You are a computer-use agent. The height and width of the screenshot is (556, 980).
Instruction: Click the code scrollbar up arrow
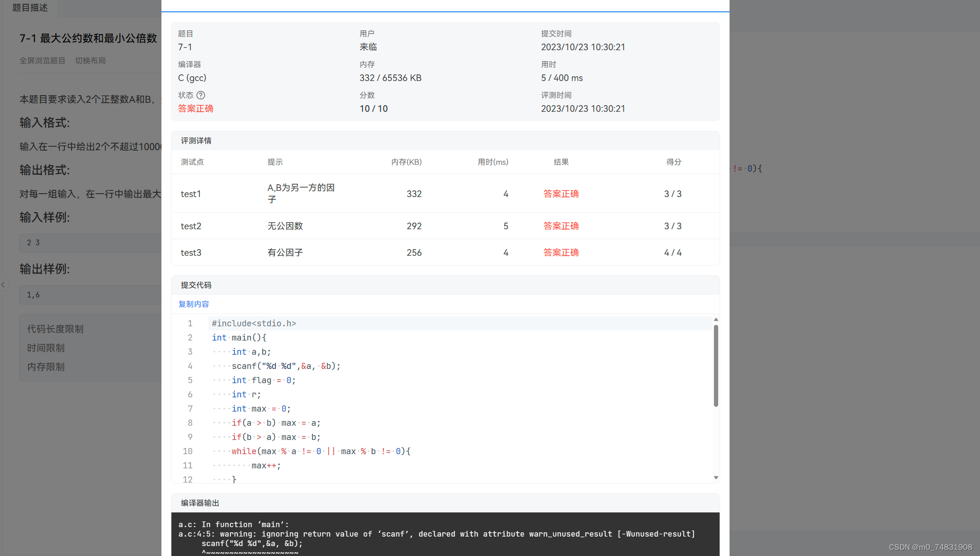[x=716, y=320]
